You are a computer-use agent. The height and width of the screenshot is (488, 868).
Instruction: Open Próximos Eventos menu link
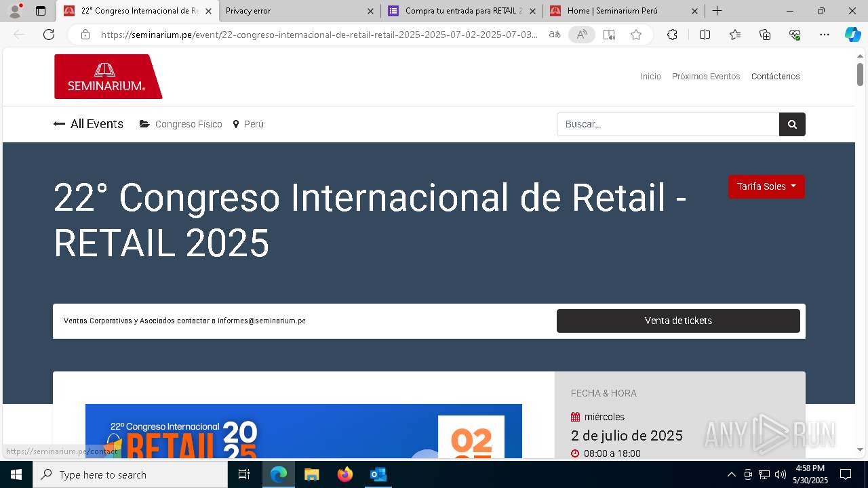tap(706, 76)
